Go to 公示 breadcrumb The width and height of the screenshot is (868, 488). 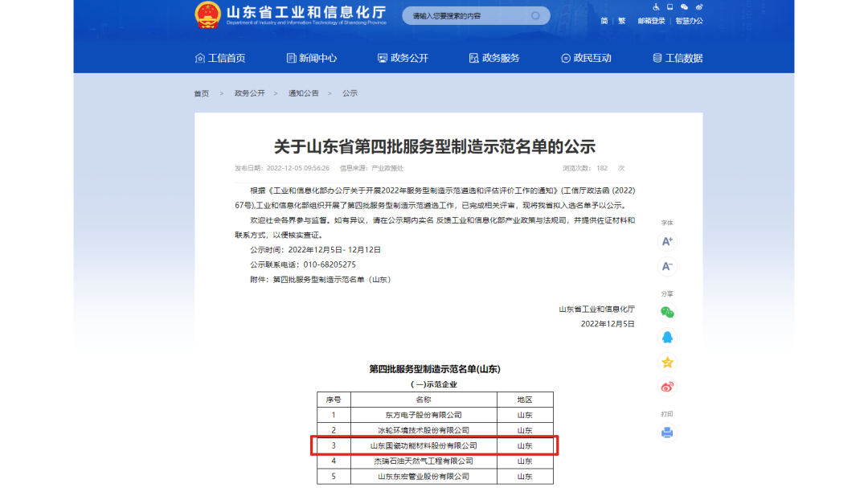point(350,93)
